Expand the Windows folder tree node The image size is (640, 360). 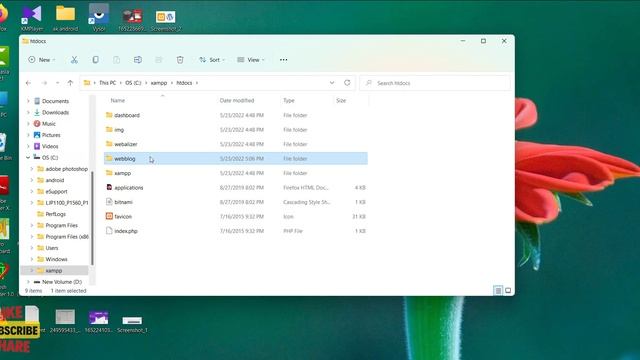click(32, 259)
